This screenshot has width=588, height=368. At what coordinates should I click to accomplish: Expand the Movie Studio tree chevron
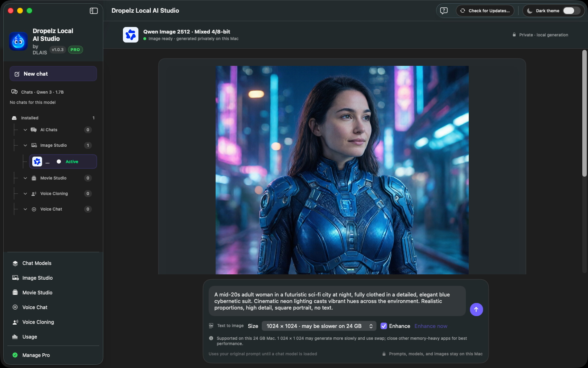[25, 178]
